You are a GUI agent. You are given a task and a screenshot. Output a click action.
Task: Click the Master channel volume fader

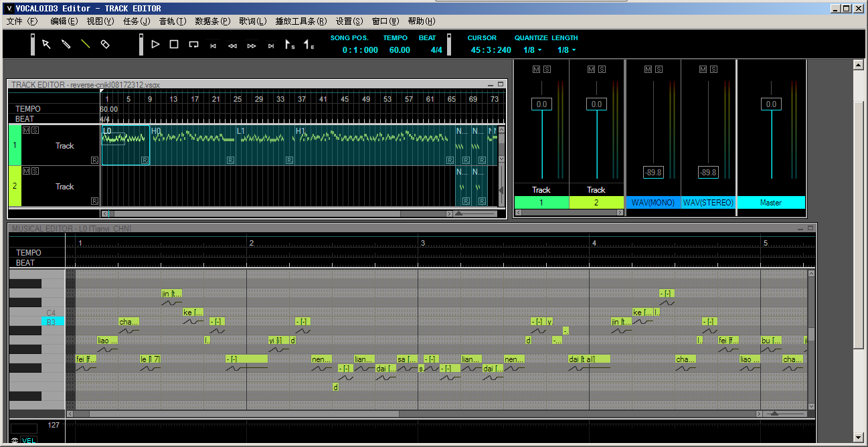click(x=771, y=104)
